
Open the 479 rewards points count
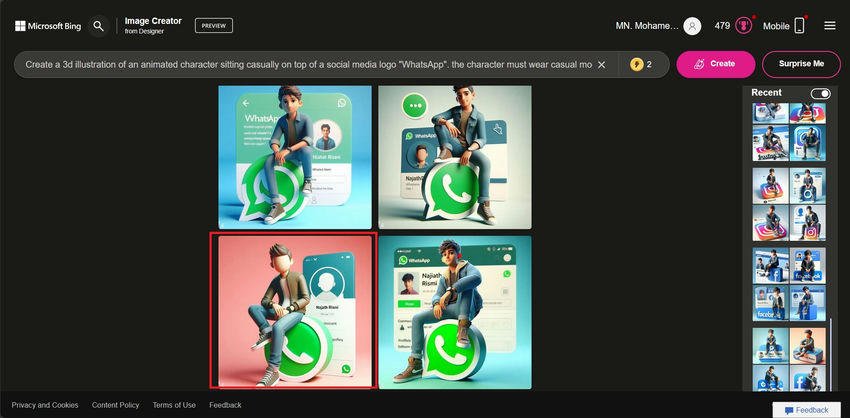(722, 25)
